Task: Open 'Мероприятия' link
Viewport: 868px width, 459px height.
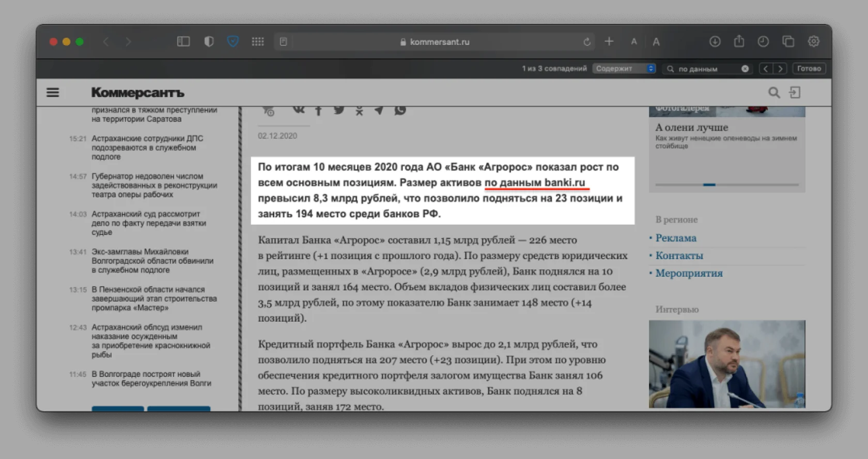Action: (x=689, y=273)
